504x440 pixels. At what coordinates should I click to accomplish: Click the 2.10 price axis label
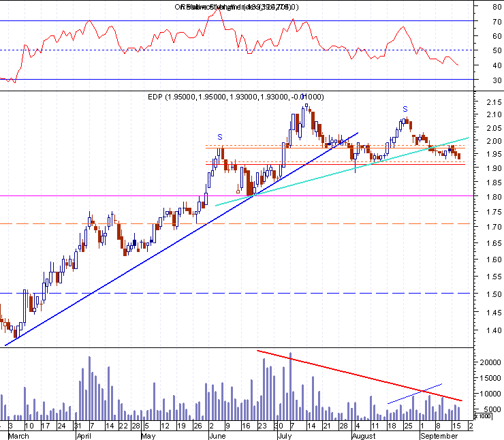point(494,114)
